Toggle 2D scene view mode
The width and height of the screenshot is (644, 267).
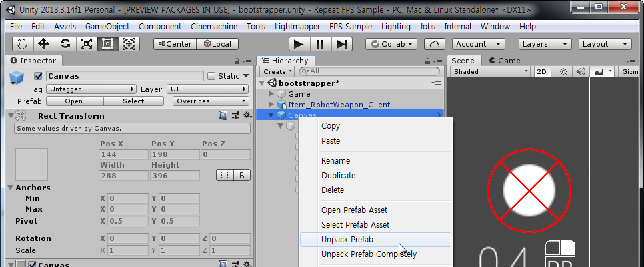[x=542, y=71]
